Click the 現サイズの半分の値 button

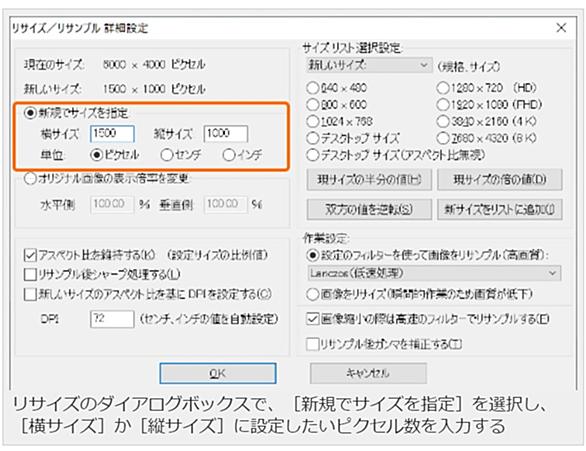(369, 180)
